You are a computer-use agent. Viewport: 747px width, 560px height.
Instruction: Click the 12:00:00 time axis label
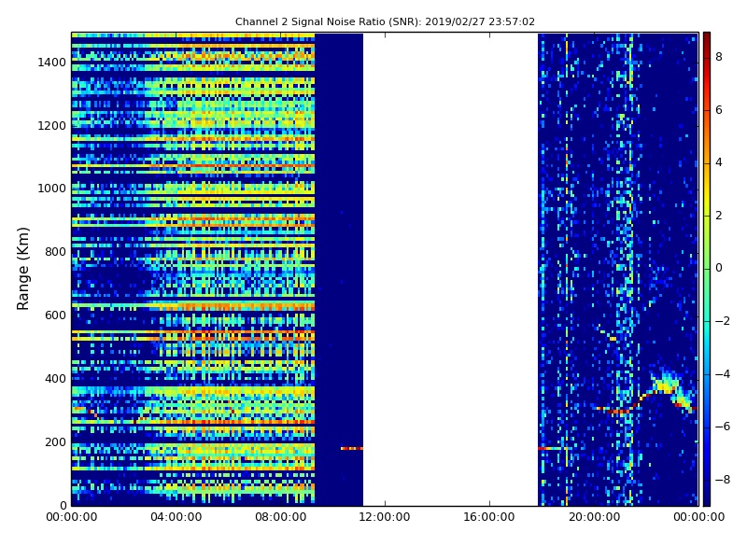pos(385,517)
